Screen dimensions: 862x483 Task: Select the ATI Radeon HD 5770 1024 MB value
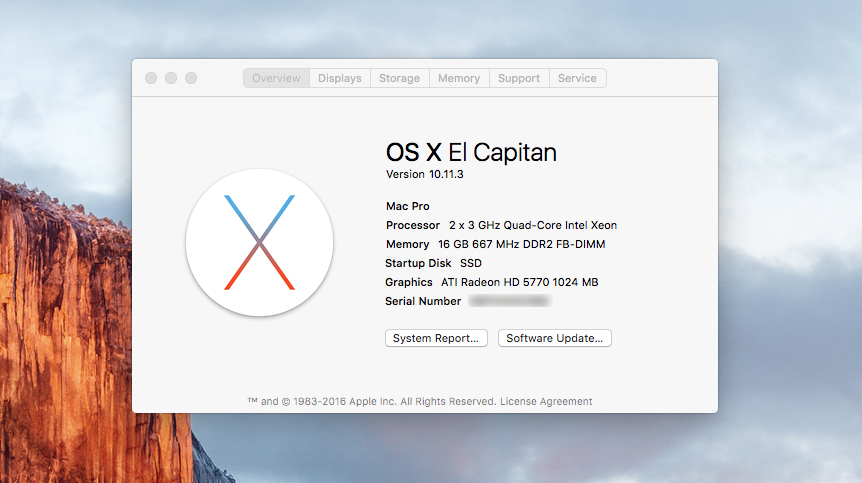pyautogui.click(x=520, y=282)
